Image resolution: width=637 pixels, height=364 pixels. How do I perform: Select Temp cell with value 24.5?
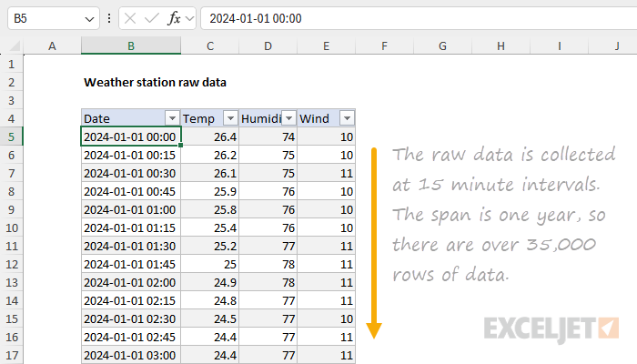(209, 318)
